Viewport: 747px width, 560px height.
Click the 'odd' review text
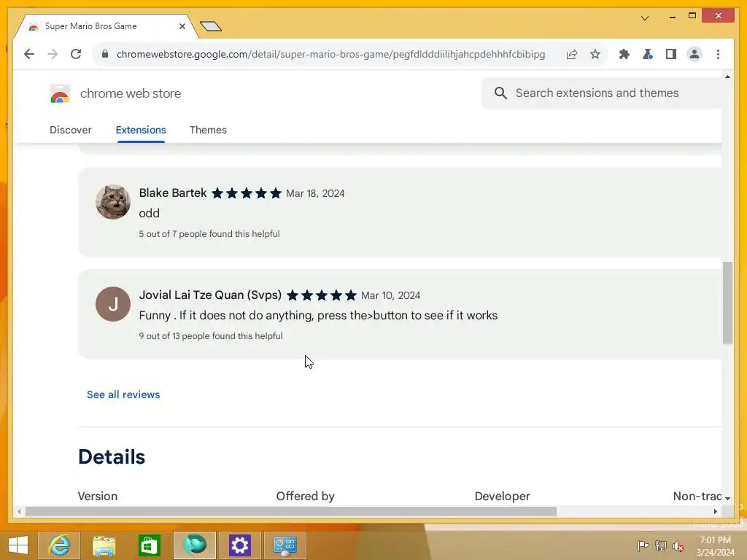149,214
